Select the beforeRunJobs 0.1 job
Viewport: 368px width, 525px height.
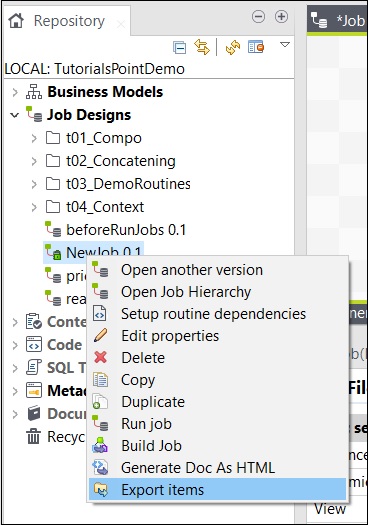126,230
